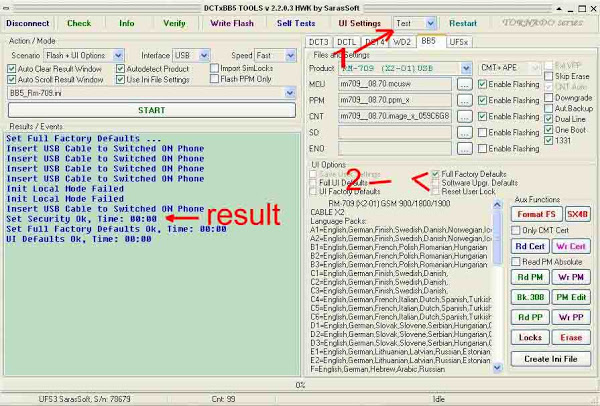The width and height of the screenshot is (600, 406).
Task: Click the Format FS button
Action: (x=536, y=214)
